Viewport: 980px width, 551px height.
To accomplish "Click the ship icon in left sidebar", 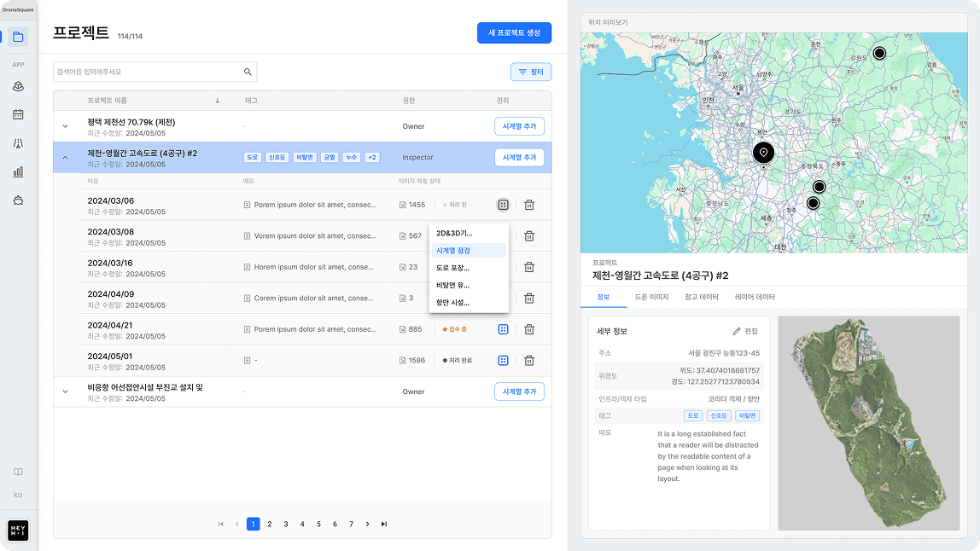I will [x=18, y=200].
